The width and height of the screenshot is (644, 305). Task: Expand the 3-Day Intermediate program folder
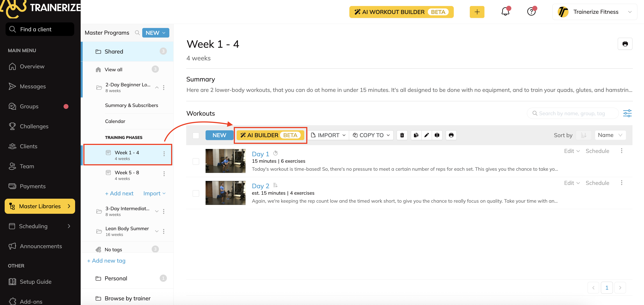coord(157,211)
